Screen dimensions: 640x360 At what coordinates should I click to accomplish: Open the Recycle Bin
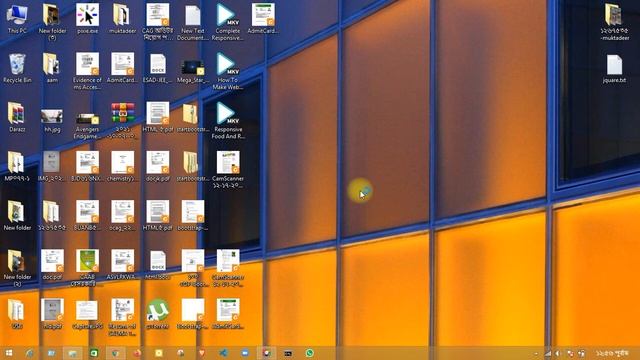17,69
